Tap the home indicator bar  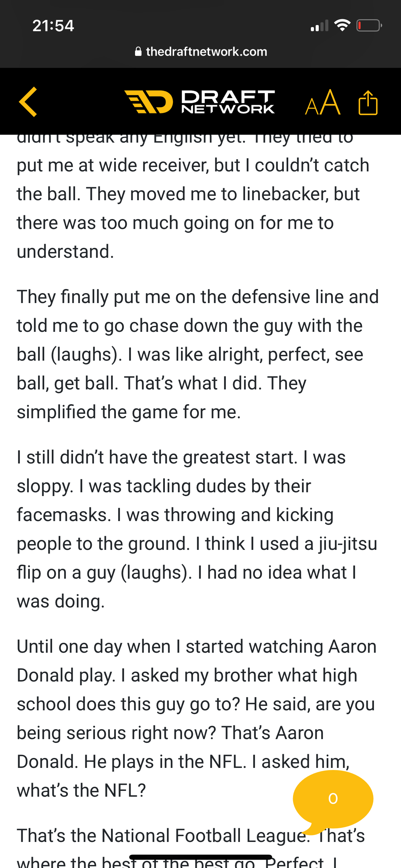pyautogui.click(x=200, y=857)
